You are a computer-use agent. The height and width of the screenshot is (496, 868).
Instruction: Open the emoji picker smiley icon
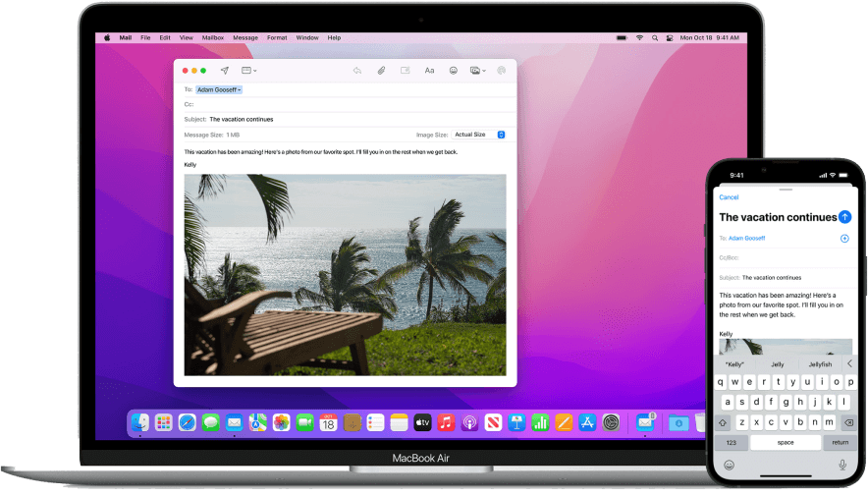(454, 71)
